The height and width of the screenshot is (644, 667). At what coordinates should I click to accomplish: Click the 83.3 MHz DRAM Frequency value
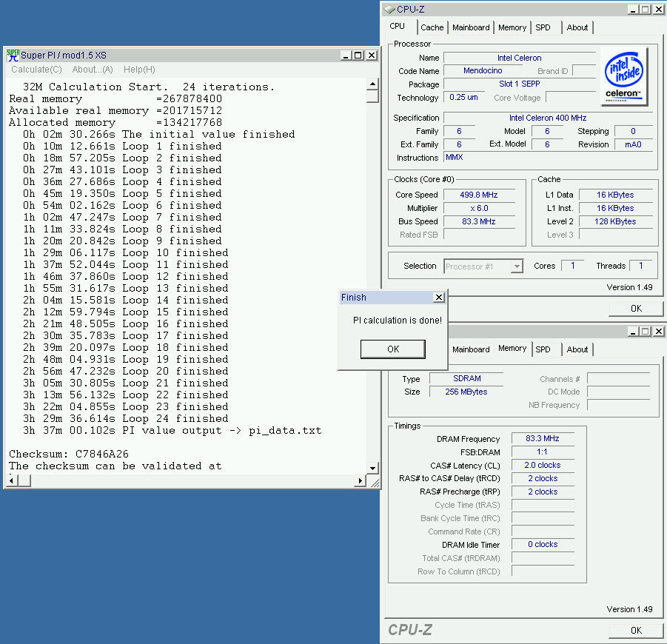(543, 438)
